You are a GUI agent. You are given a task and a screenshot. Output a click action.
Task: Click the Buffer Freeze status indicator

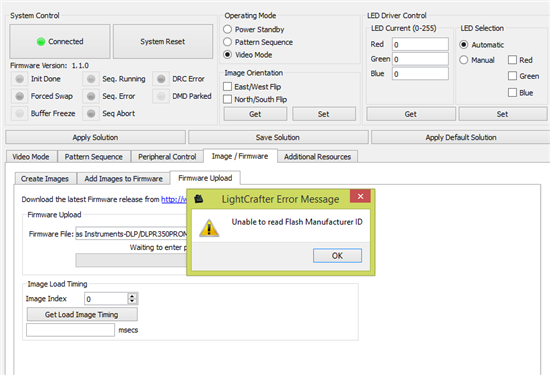tap(20, 113)
